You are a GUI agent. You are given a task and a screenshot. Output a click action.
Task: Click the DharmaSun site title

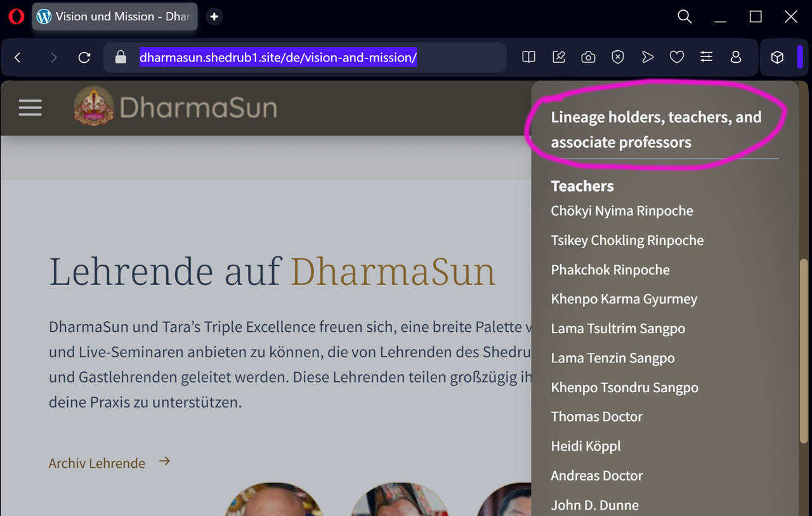[x=199, y=107]
